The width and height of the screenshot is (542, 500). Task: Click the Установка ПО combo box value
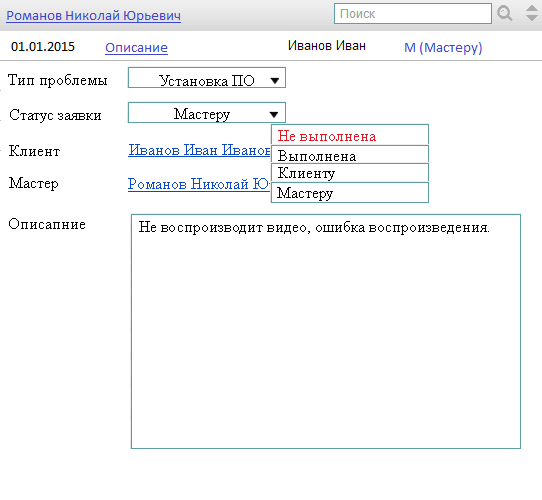click(x=207, y=81)
